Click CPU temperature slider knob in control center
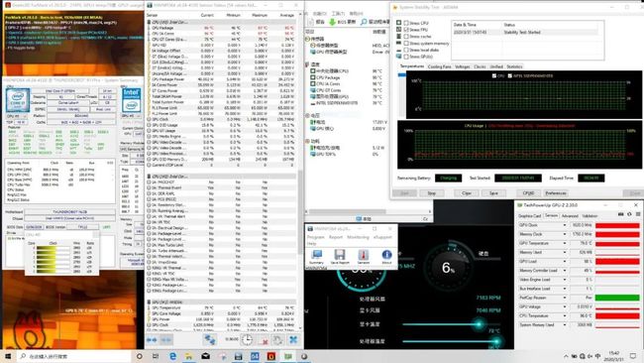 (x=496, y=341)
